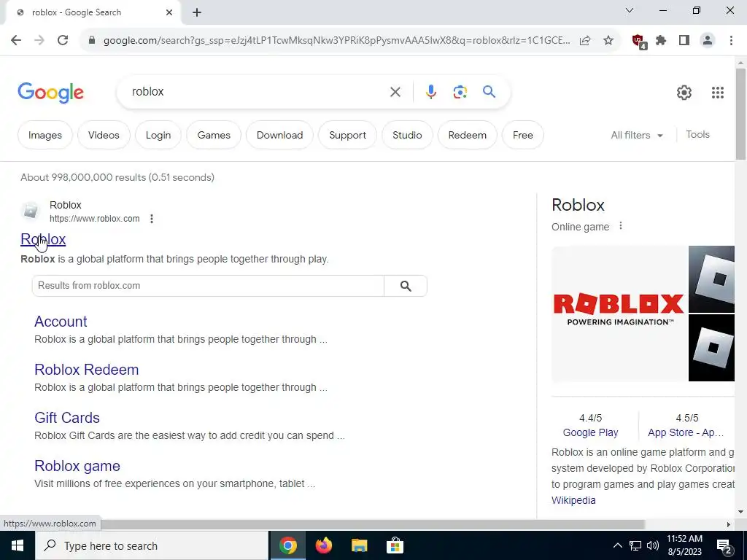Open the Roblox Redeem sitelink
Image resolution: width=747 pixels, height=560 pixels.
[86, 370]
